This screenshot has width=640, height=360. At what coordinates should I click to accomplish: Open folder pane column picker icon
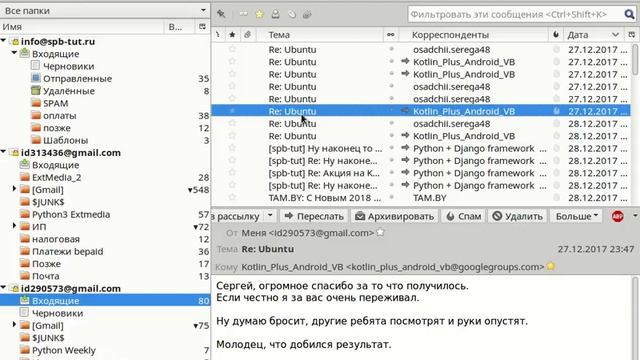coord(202,27)
